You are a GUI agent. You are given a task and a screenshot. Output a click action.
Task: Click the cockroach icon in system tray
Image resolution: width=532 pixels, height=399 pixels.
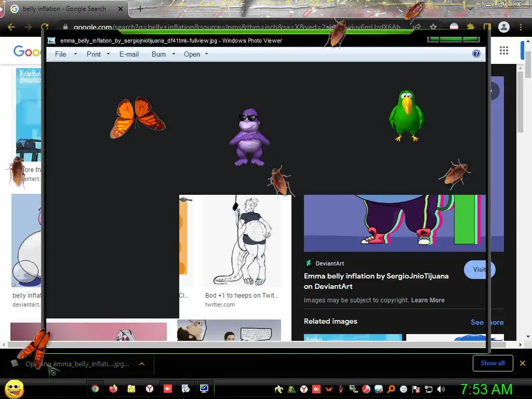[x=341, y=389]
